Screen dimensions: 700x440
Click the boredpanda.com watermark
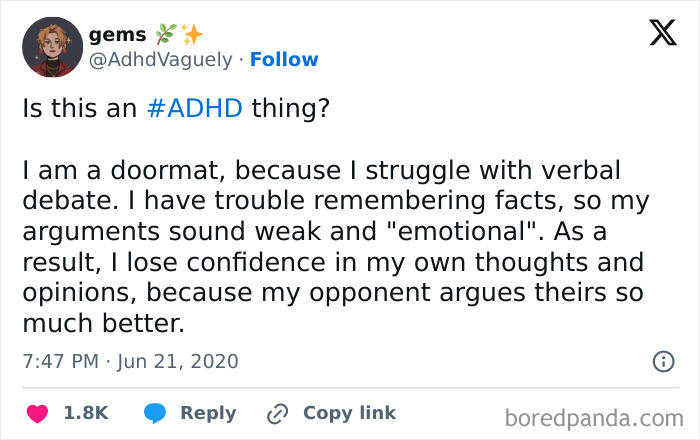click(x=594, y=419)
